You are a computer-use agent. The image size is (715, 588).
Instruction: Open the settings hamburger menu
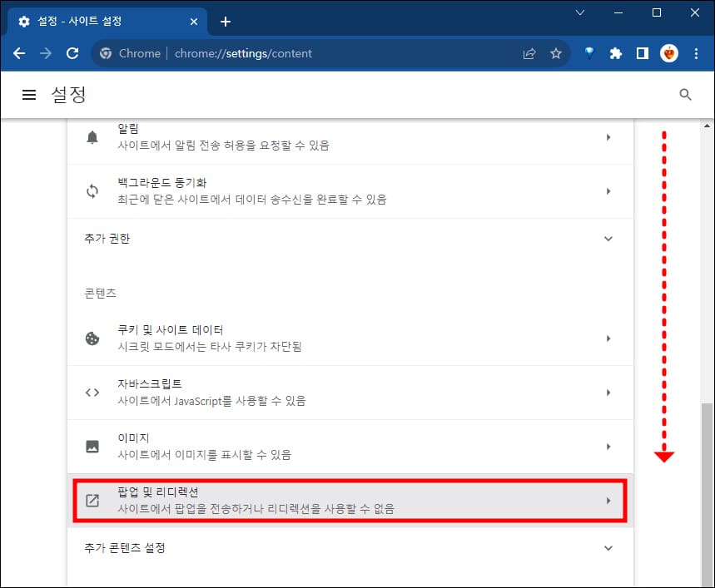(29, 94)
